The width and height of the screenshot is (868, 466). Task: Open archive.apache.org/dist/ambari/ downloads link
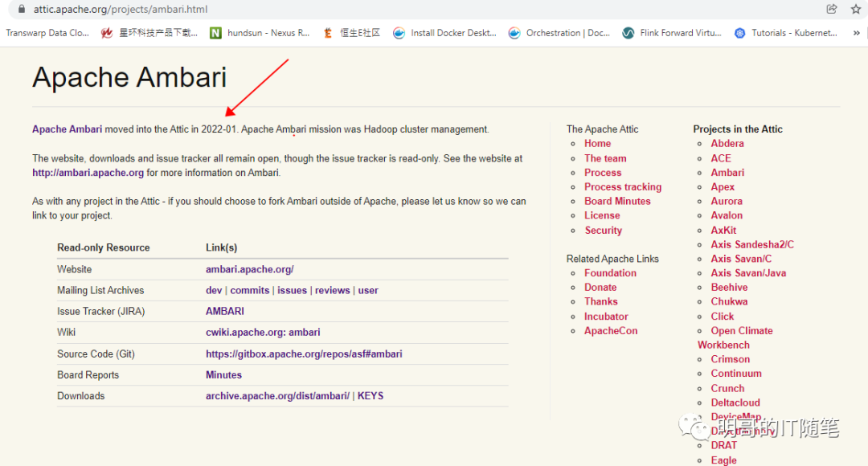pyautogui.click(x=277, y=396)
